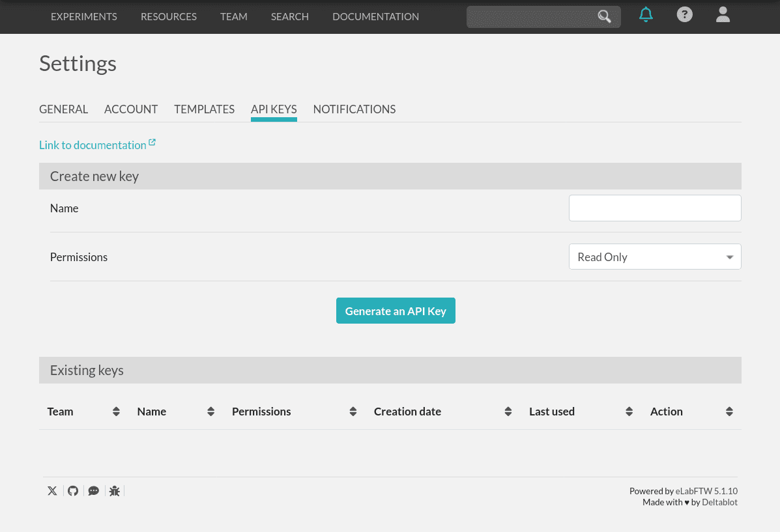Open the eLabFTW GitHub page icon
The width and height of the screenshot is (780, 532).
click(x=72, y=490)
